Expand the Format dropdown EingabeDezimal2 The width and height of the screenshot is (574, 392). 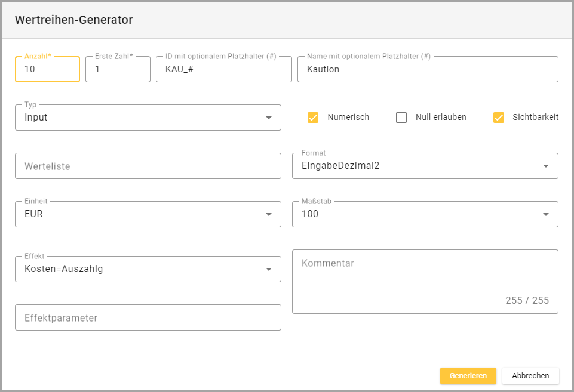[x=418, y=166]
